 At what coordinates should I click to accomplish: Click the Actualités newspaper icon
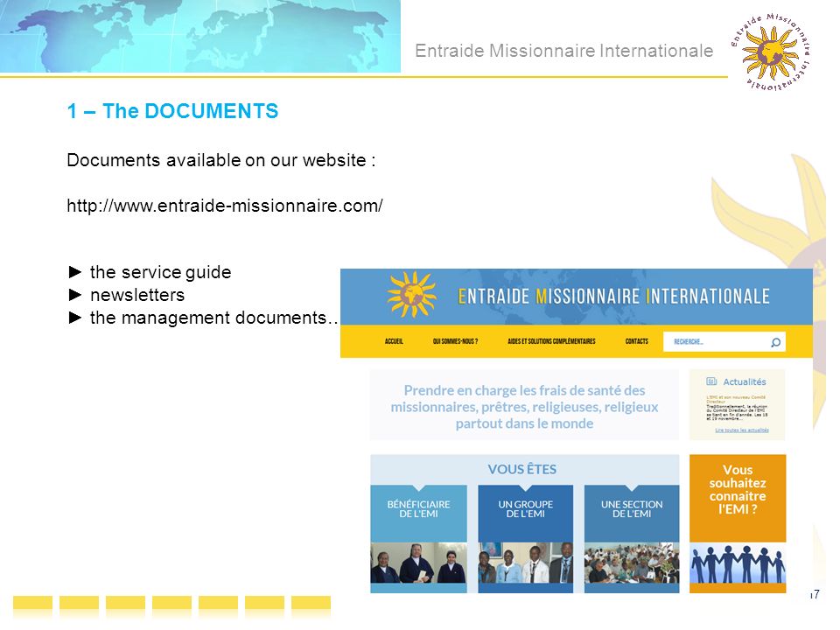(711, 381)
